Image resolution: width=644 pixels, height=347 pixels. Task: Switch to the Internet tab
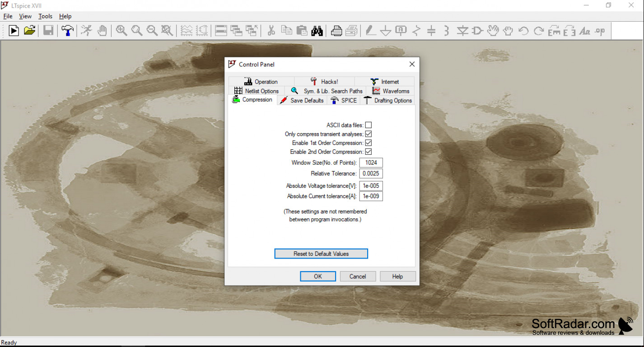[384, 82]
